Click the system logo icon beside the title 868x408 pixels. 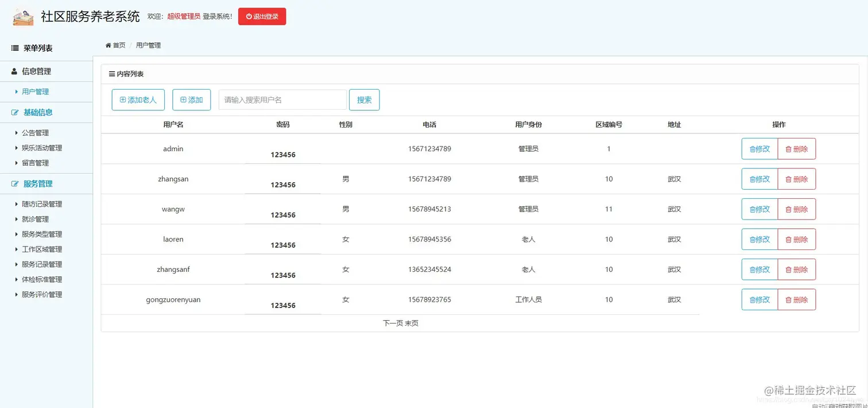pos(24,16)
